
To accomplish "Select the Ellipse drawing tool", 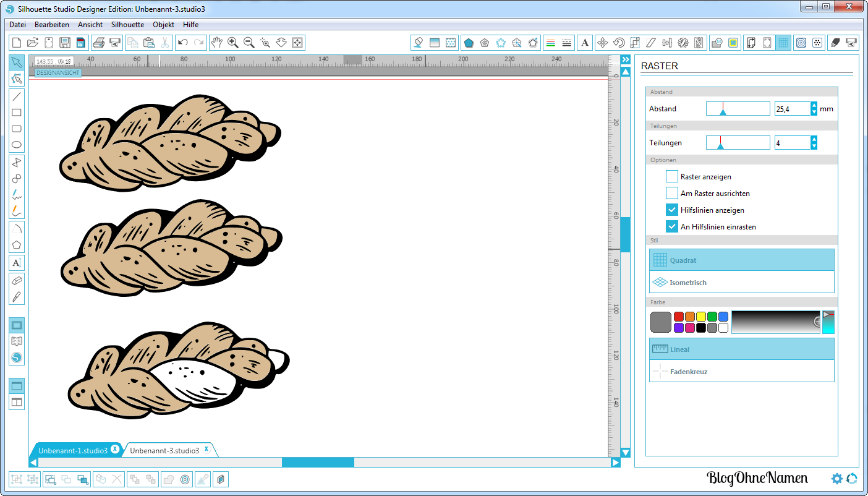I will [17, 145].
